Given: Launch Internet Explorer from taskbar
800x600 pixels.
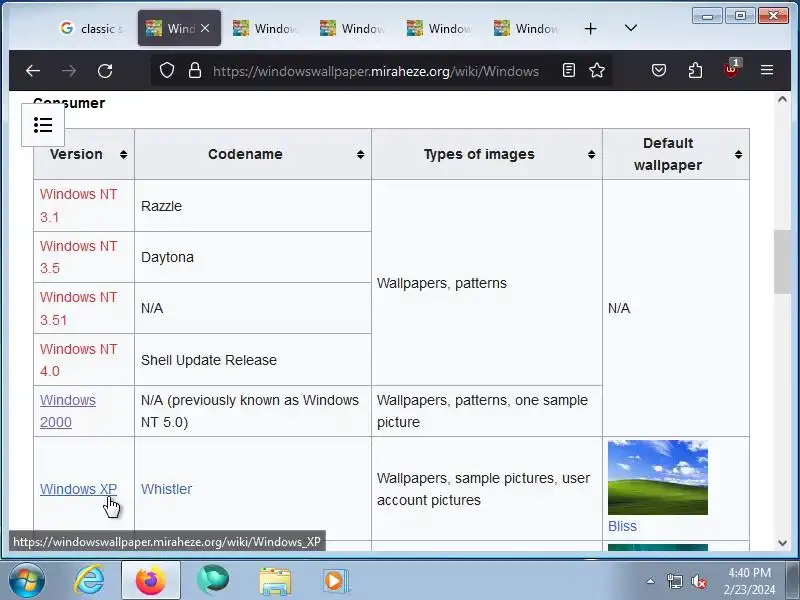Looking at the screenshot, I should pos(89,581).
